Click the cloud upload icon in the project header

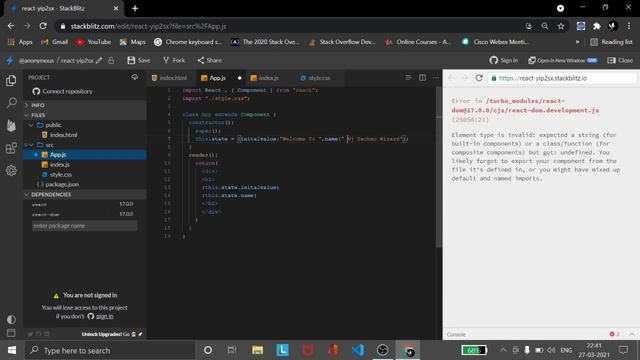(x=134, y=77)
